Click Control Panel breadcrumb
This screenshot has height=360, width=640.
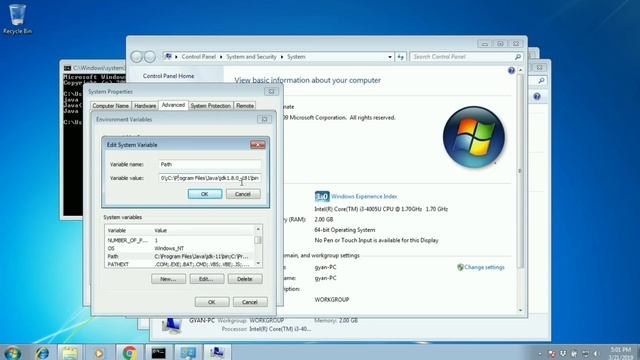click(199, 57)
